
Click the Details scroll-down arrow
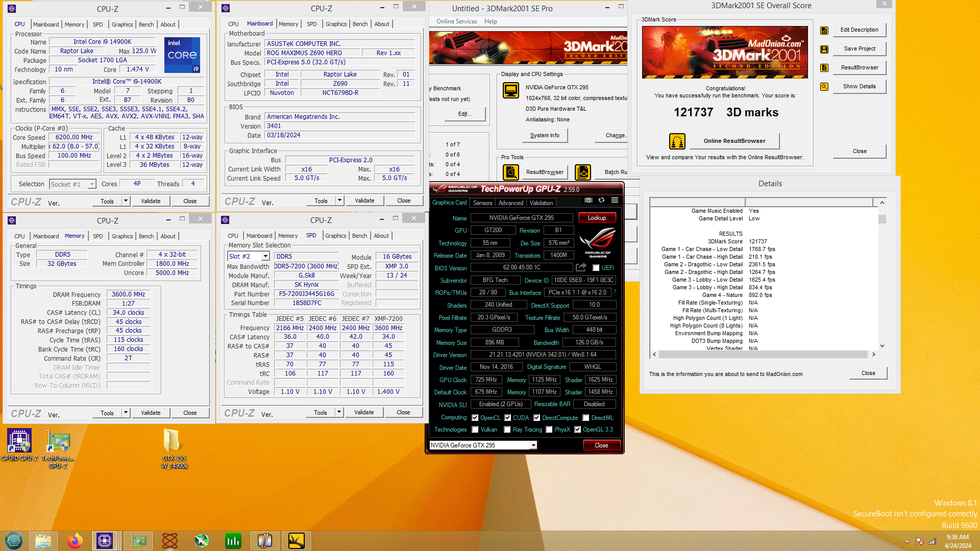pos(882,346)
